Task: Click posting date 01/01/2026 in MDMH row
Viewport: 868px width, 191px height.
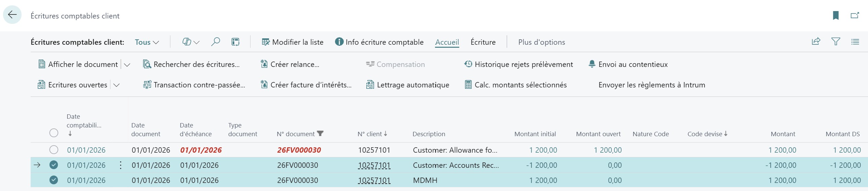Action: [86, 180]
